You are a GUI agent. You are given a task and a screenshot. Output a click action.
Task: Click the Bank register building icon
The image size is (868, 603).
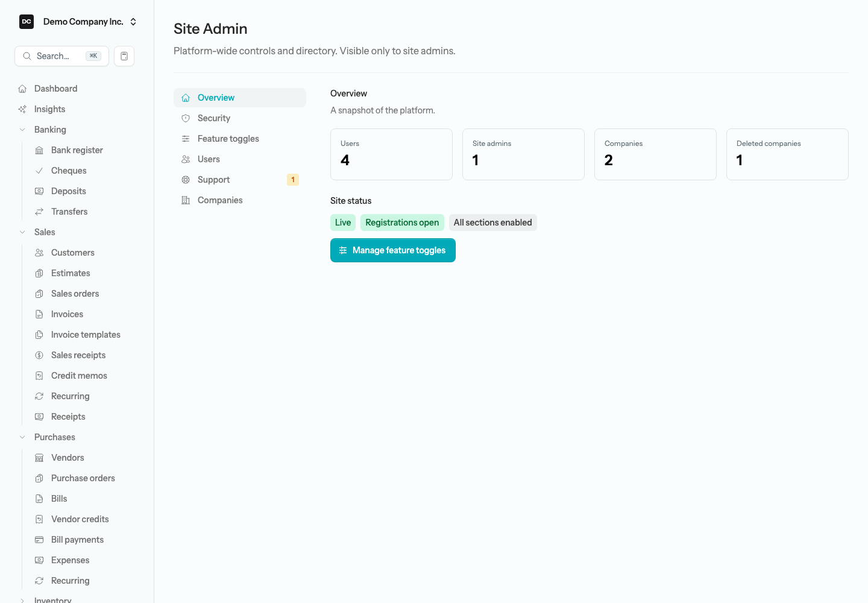point(39,150)
